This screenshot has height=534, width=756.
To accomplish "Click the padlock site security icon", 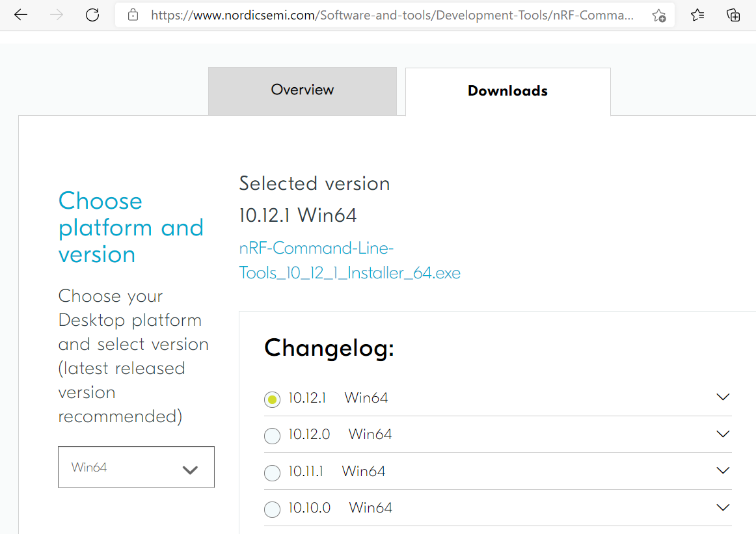I will [x=133, y=15].
